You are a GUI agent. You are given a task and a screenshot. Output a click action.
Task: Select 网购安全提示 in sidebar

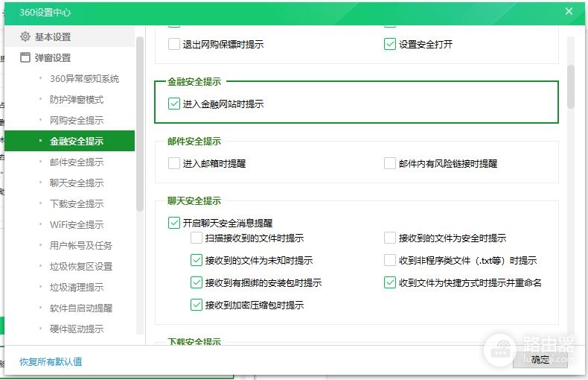pyautogui.click(x=76, y=120)
